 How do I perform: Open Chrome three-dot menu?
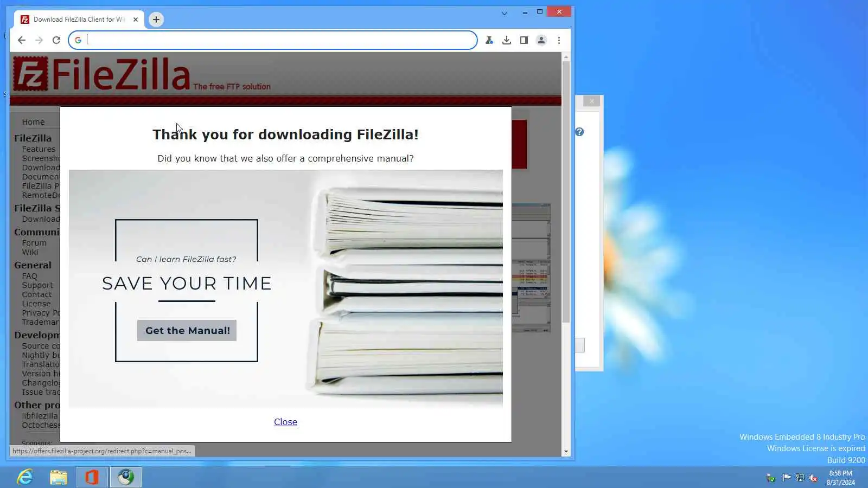pos(559,40)
